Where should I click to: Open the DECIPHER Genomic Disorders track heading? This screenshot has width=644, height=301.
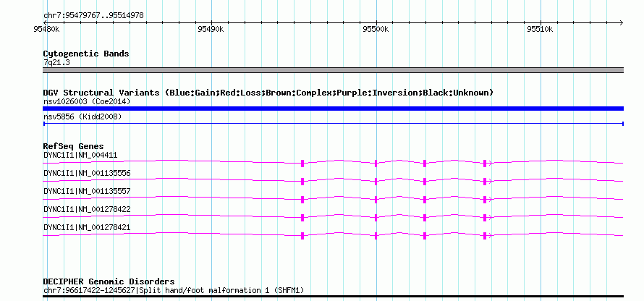109,281
